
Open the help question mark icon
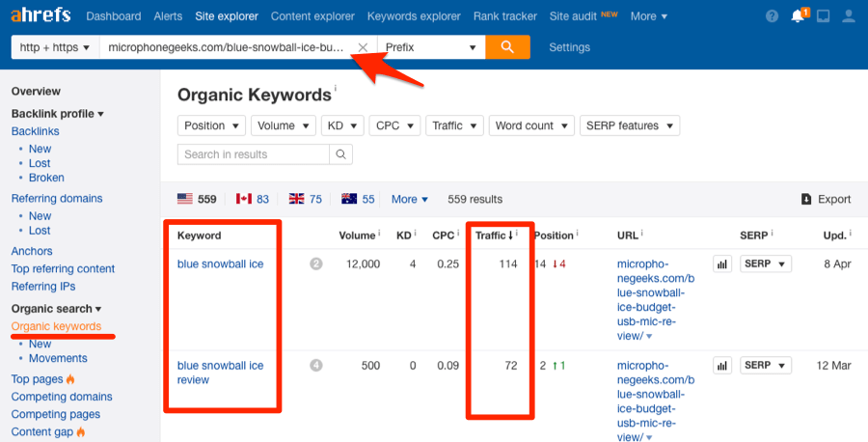(x=772, y=16)
